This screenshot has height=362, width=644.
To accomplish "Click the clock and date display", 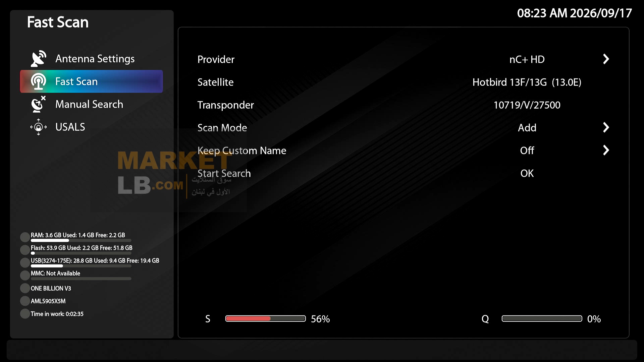I will coord(574,13).
